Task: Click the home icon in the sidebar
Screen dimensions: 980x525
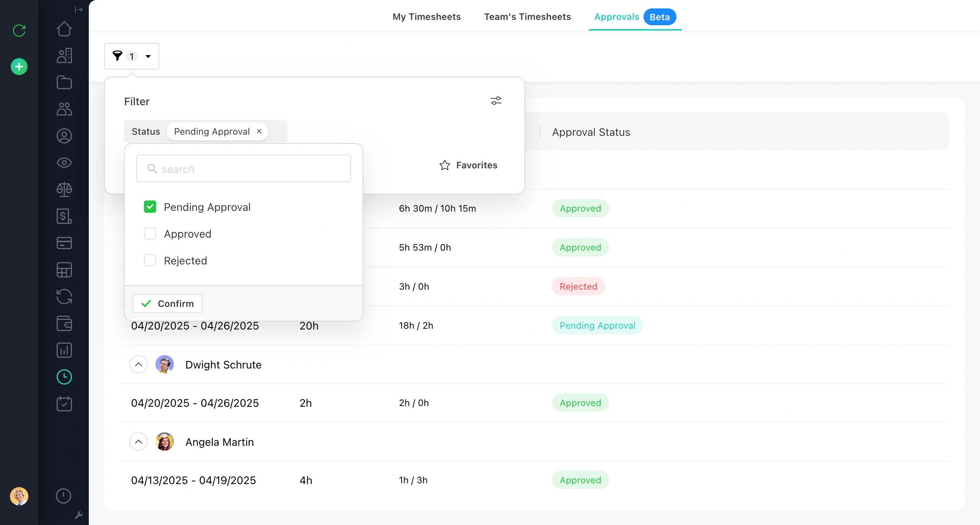Action: click(x=64, y=29)
